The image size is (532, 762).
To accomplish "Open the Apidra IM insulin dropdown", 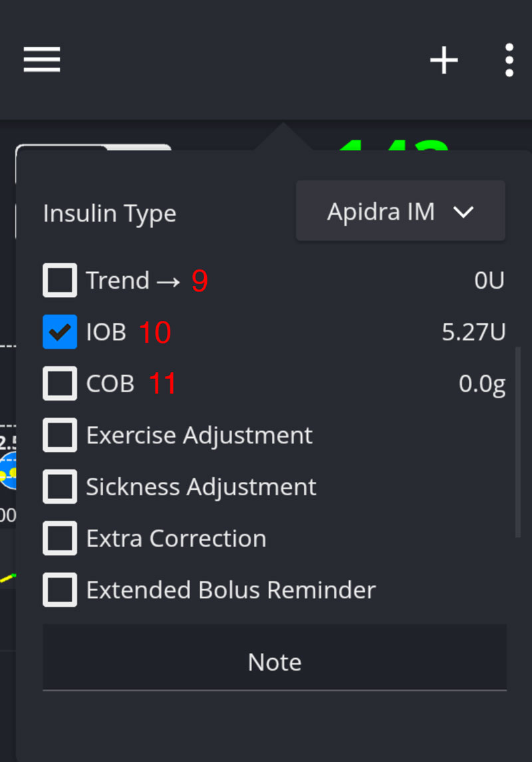I will (x=400, y=211).
